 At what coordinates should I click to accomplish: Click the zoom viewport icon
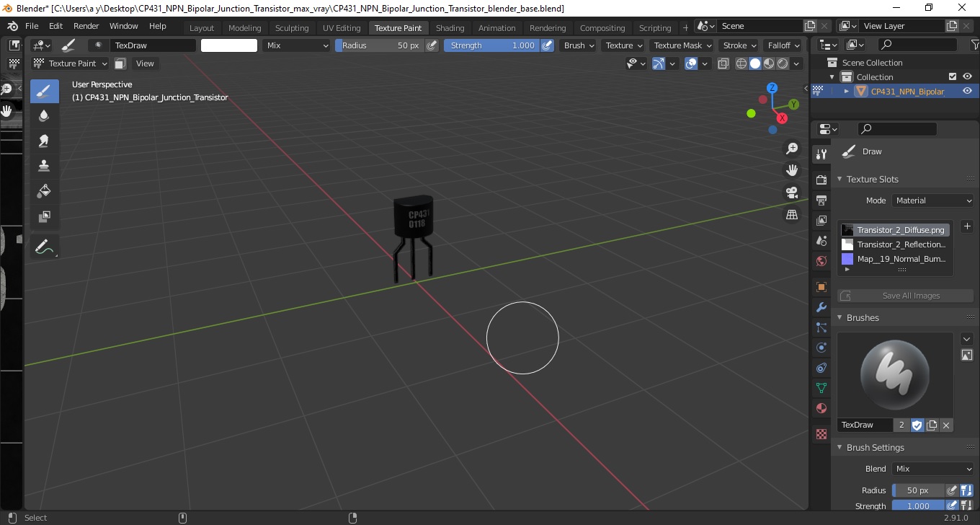792,149
